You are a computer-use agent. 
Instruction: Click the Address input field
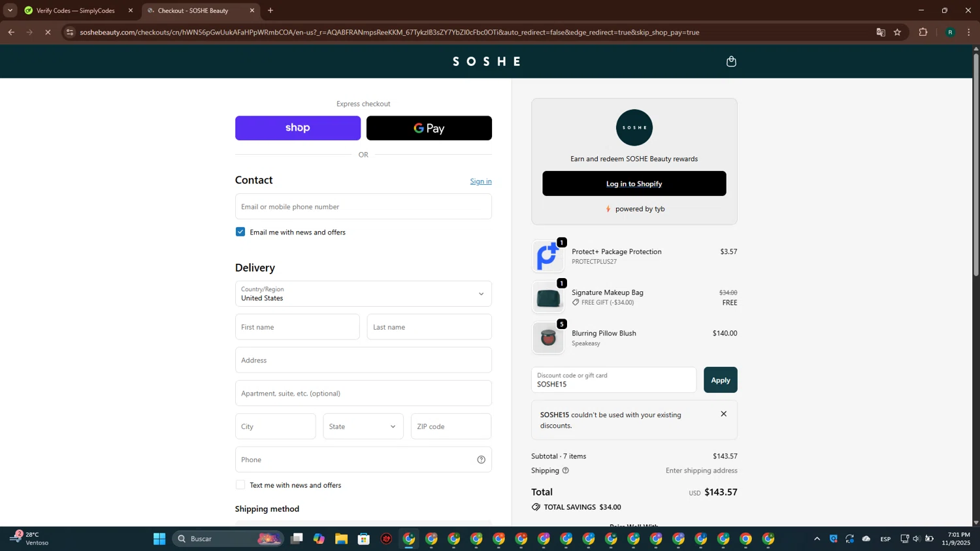pos(363,360)
